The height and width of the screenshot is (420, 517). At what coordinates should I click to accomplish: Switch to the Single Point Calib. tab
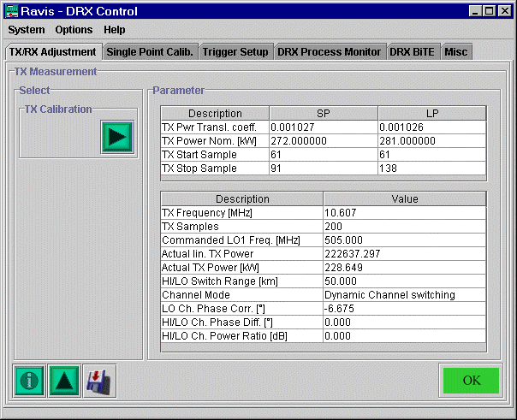(x=150, y=52)
